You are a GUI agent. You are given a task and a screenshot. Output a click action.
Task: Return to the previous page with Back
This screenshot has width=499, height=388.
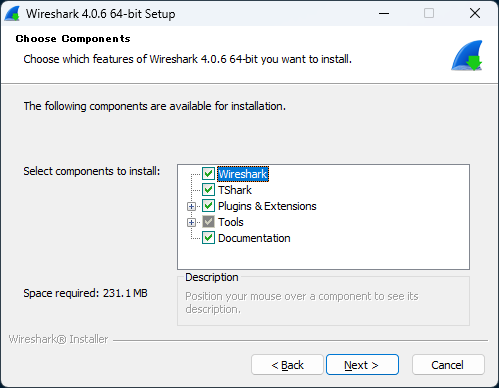tap(287, 365)
